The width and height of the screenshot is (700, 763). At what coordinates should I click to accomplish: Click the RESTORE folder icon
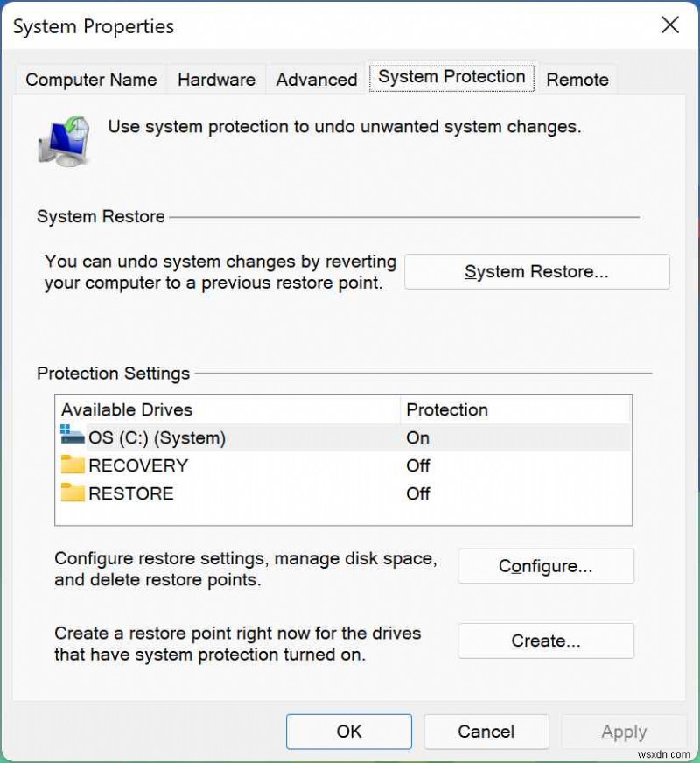(x=74, y=493)
